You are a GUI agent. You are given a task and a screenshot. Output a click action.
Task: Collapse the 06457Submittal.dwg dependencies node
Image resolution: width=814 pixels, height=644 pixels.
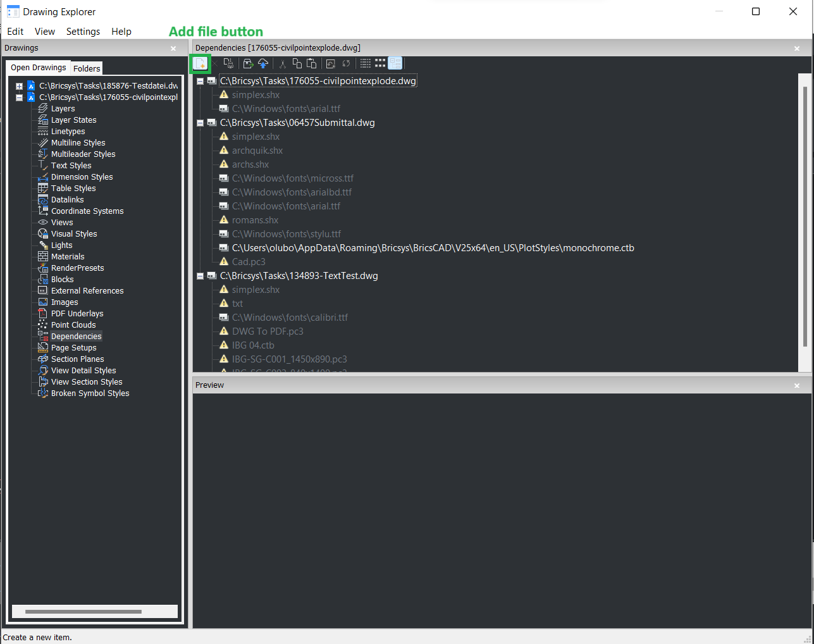200,123
